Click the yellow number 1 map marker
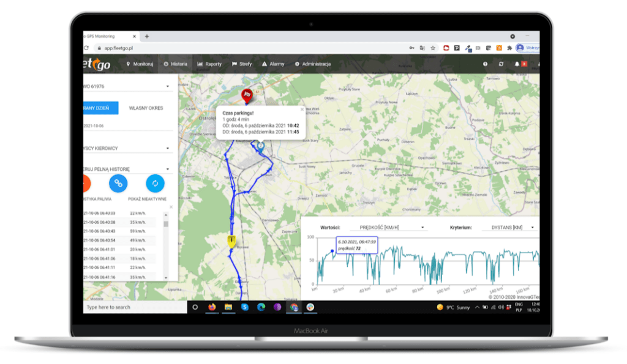The height and width of the screenshot is (364, 627). tap(231, 241)
